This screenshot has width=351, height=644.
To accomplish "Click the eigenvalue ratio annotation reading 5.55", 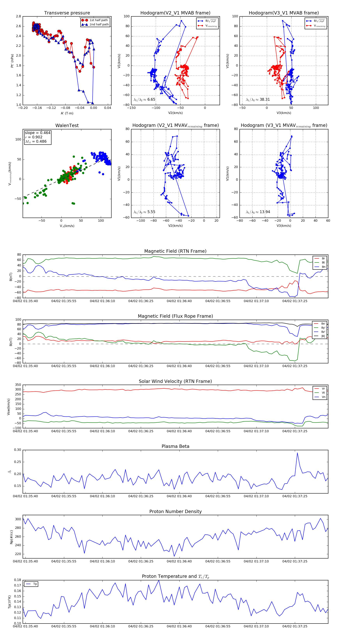I will (x=144, y=212).
